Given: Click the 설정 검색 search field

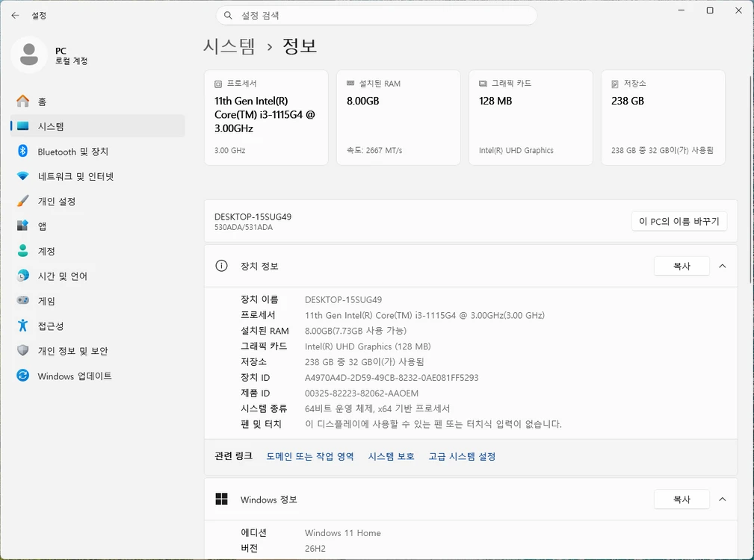Looking at the screenshot, I should coord(377,16).
